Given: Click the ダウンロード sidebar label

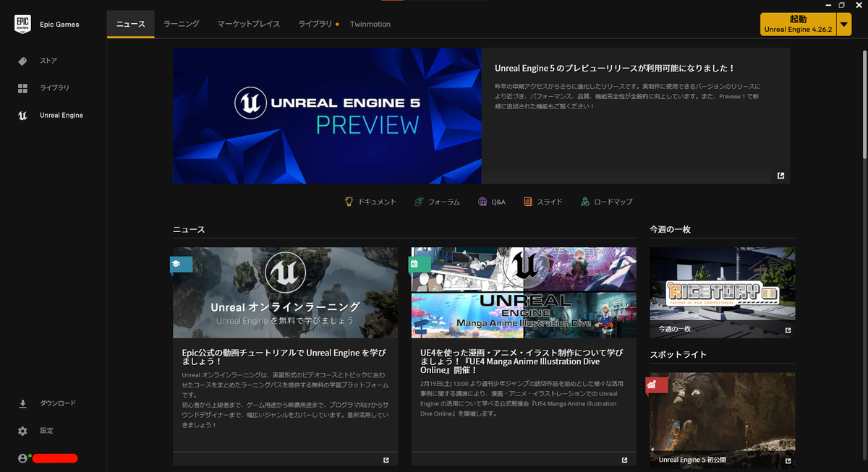Looking at the screenshot, I should click(58, 403).
